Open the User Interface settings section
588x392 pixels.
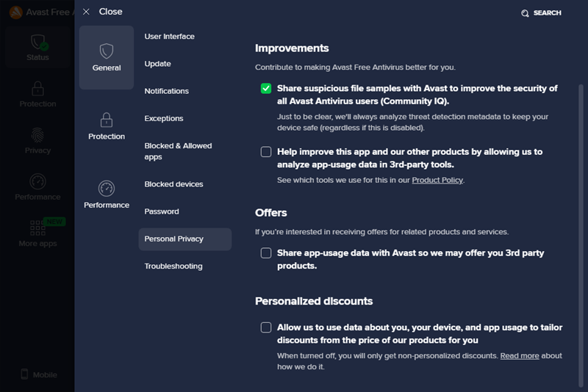click(x=170, y=36)
